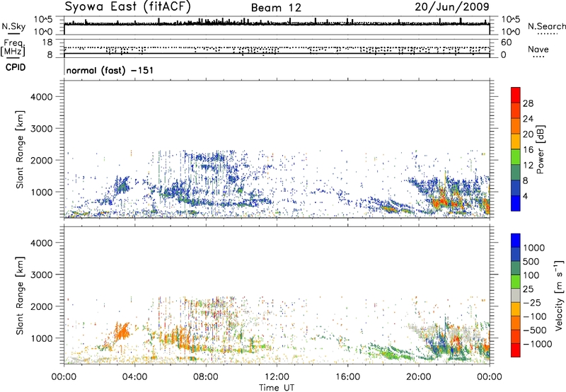Viewport: 566px width, 392px height.
Task: Click the '3000' tick of velocity panel
Action: pos(42,275)
